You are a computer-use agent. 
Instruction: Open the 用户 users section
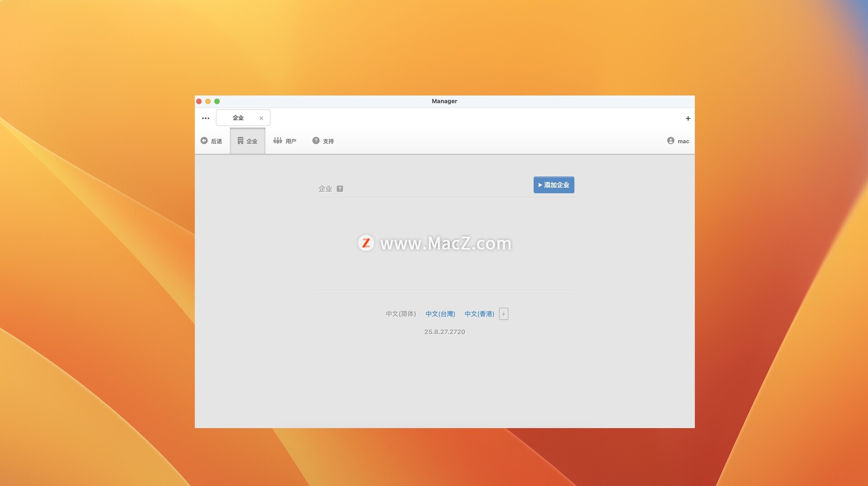tap(285, 141)
